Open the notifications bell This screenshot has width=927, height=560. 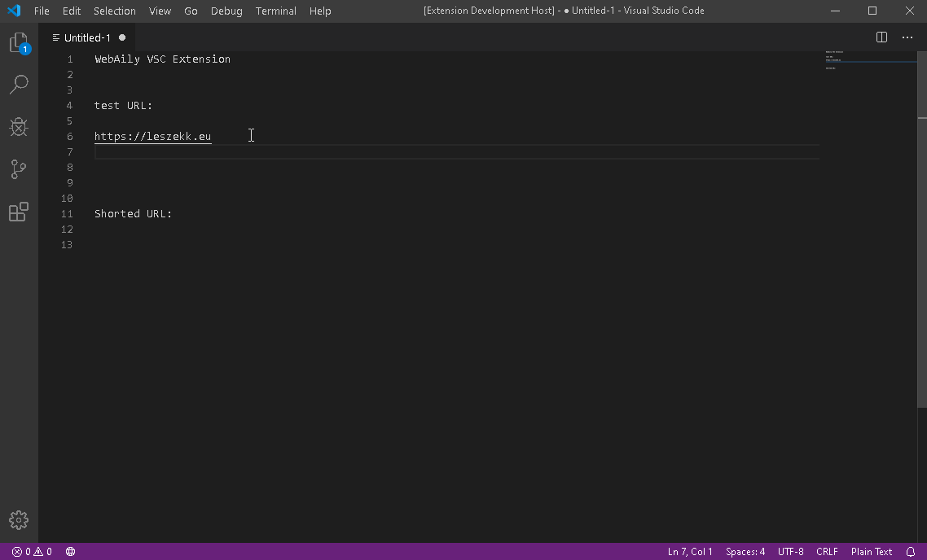pyautogui.click(x=911, y=552)
